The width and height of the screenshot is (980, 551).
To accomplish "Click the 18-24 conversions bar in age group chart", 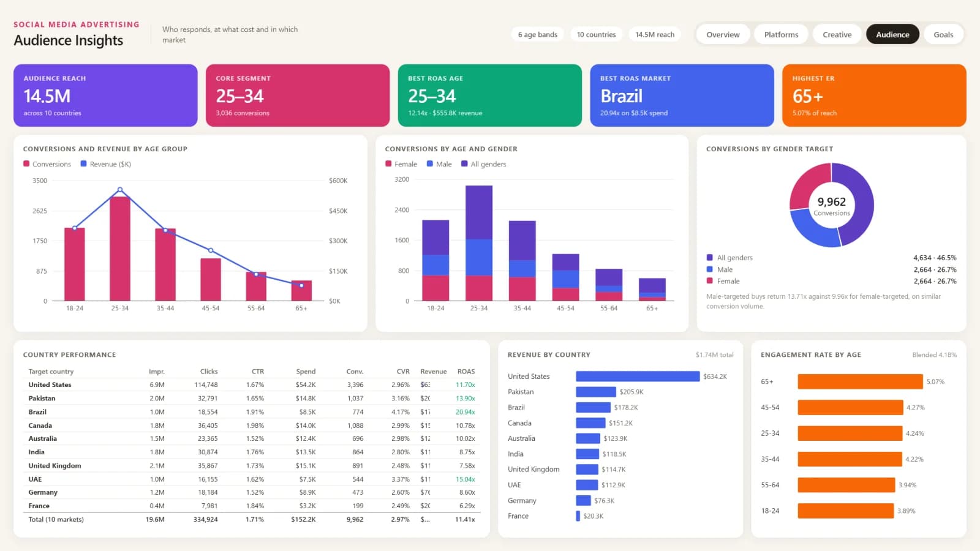I will 75,264.
